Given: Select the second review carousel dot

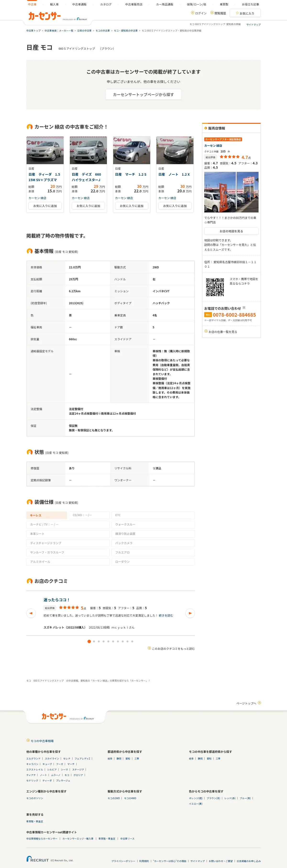Looking at the screenshot, I should point(94,642).
